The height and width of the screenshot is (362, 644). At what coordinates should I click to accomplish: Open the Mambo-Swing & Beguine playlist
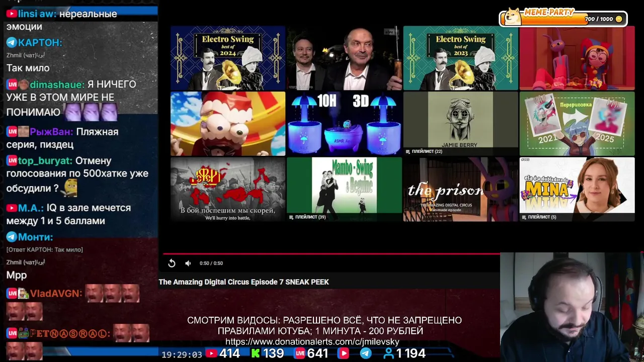click(344, 190)
